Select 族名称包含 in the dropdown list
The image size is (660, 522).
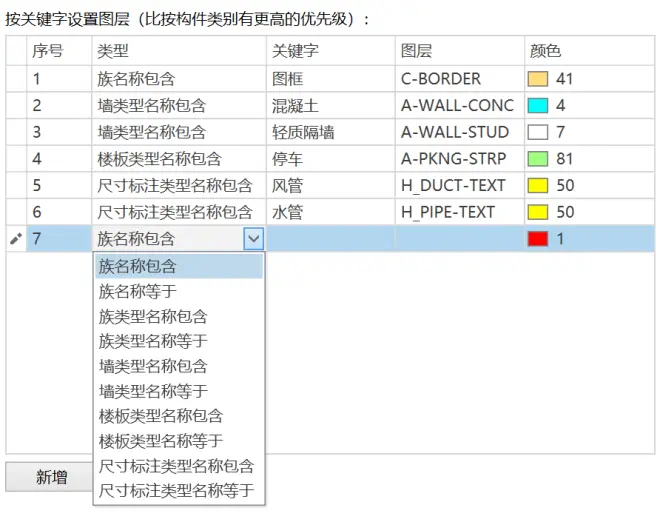click(179, 266)
